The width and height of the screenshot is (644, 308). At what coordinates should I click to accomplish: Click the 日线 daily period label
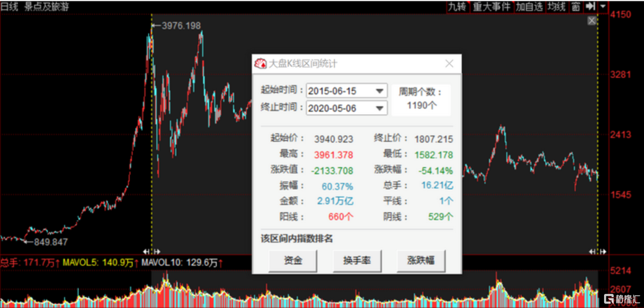(x=10, y=6)
